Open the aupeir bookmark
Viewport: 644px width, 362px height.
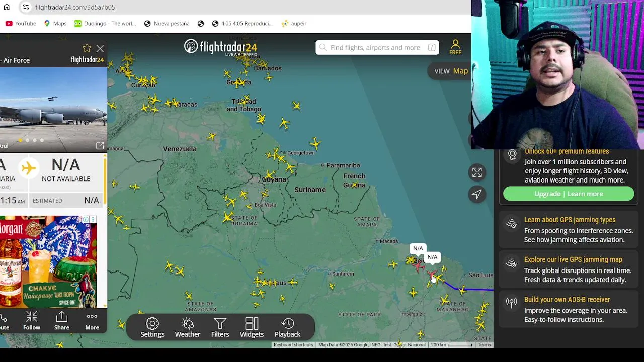(294, 23)
